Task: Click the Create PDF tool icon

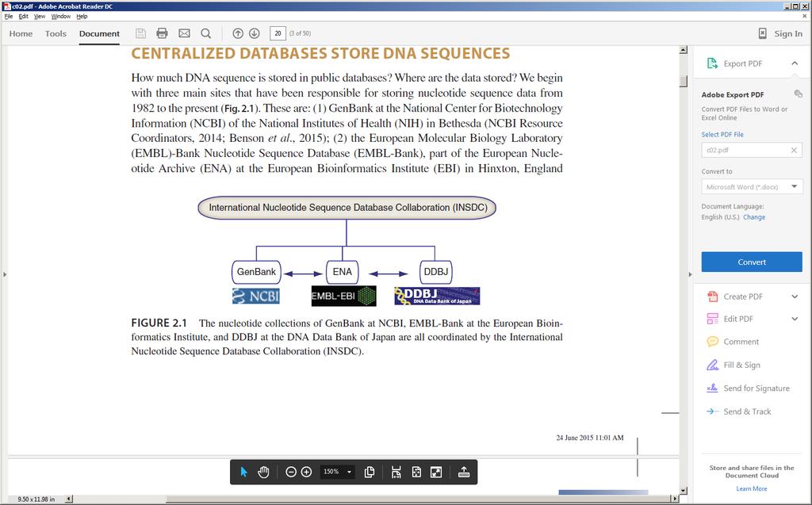Action: pos(713,296)
